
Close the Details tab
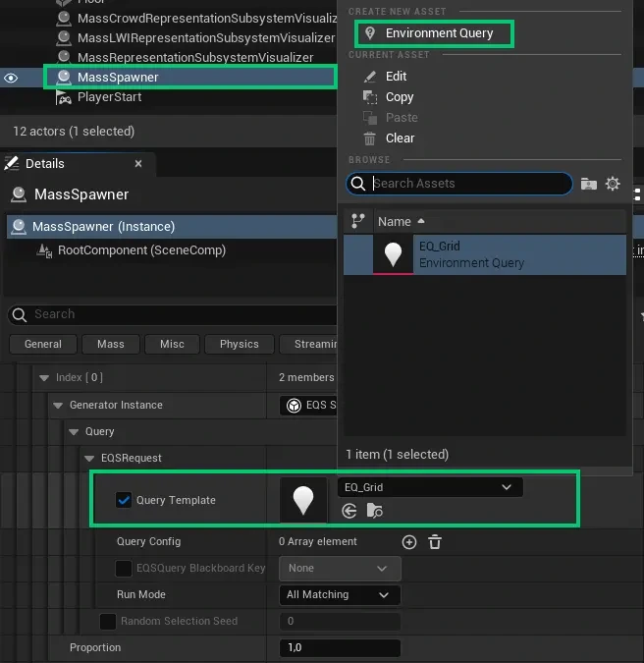pyautogui.click(x=138, y=164)
